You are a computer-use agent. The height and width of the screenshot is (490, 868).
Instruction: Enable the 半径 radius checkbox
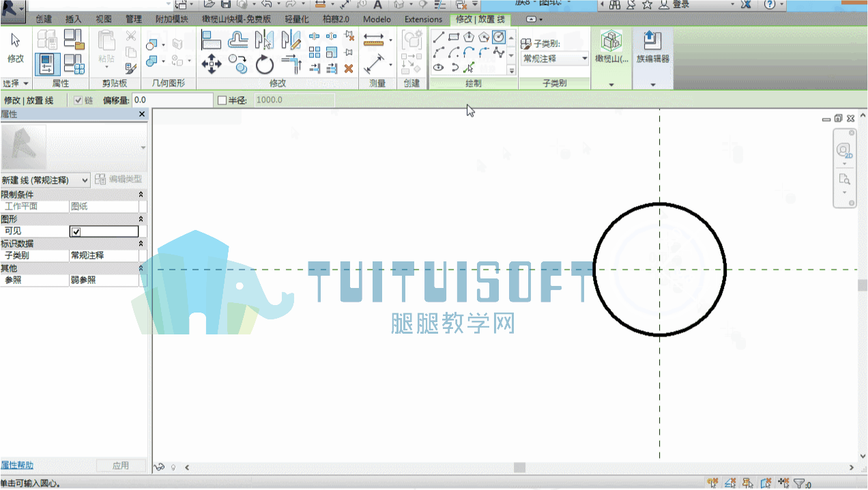click(221, 100)
